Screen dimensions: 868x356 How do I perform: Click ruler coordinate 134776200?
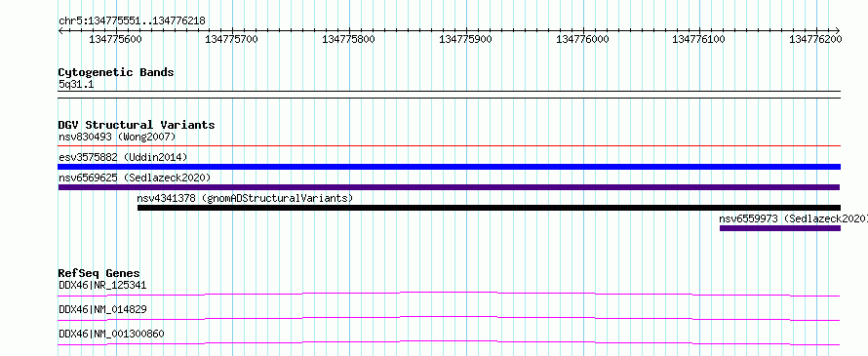tap(815, 39)
